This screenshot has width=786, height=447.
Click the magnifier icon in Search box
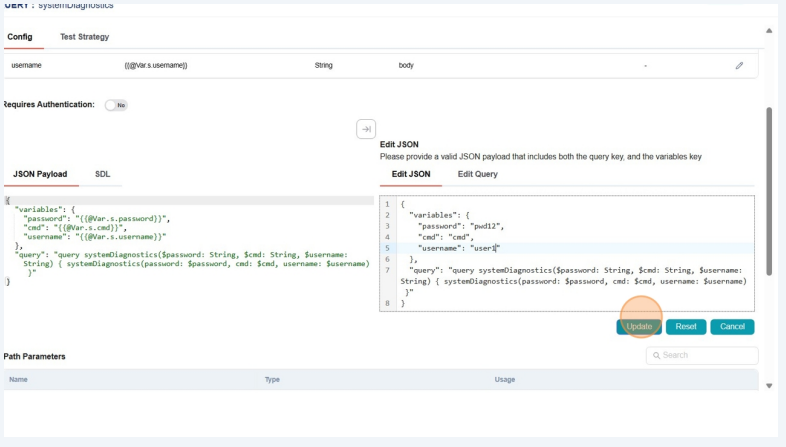tap(656, 355)
